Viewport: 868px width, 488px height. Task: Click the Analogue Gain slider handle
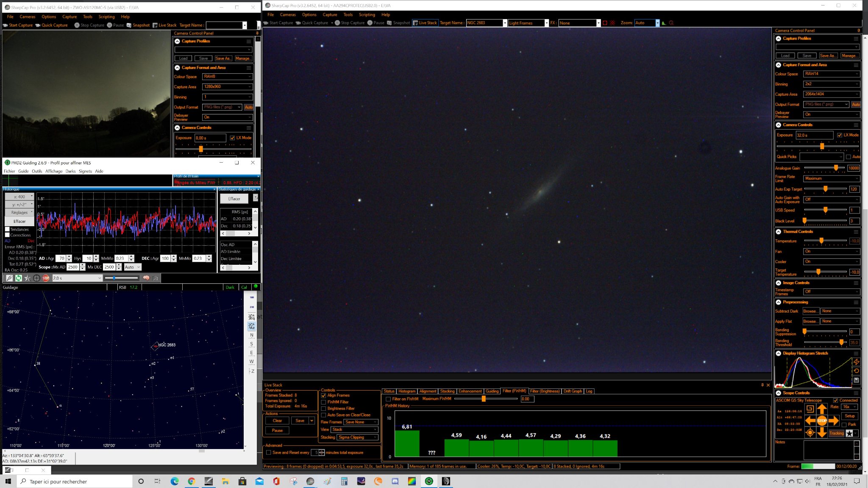coord(836,168)
